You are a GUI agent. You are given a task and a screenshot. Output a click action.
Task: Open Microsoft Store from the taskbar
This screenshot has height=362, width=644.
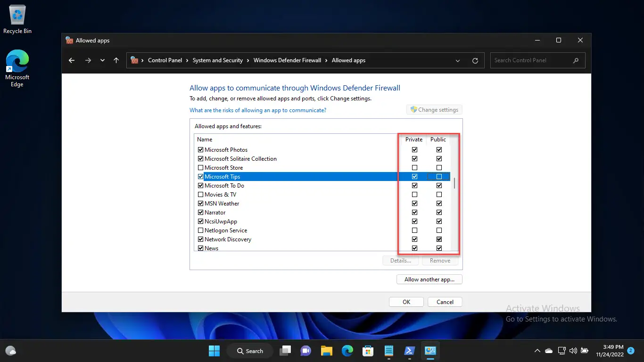[368, 351]
